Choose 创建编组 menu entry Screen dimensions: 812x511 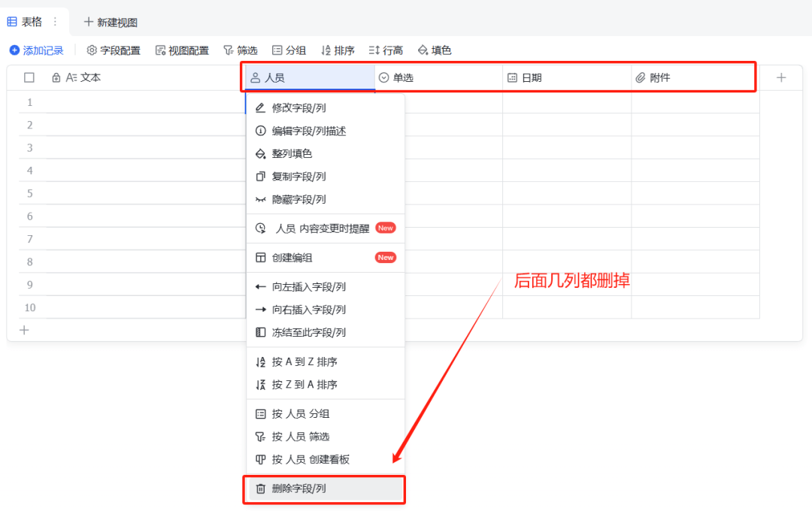point(326,257)
